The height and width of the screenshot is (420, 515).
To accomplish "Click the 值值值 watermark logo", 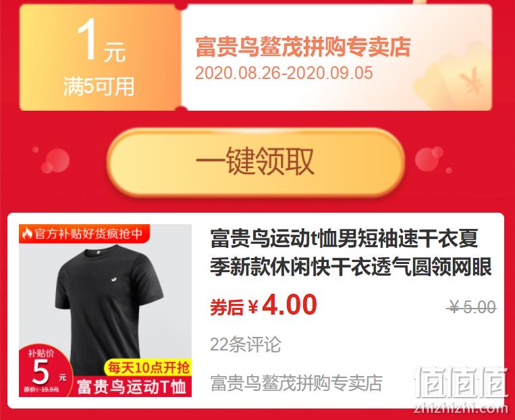I will pos(461,383).
